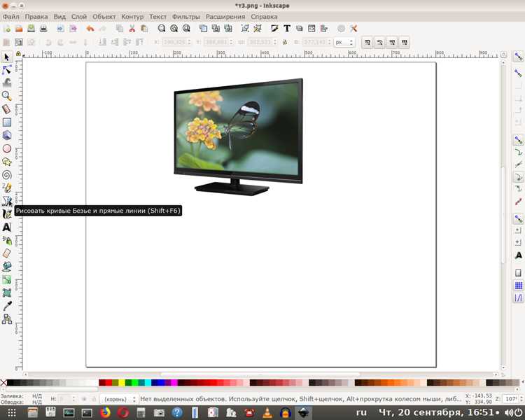Open the Фильтры menu
The image size is (525, 420).
(185, 16)
